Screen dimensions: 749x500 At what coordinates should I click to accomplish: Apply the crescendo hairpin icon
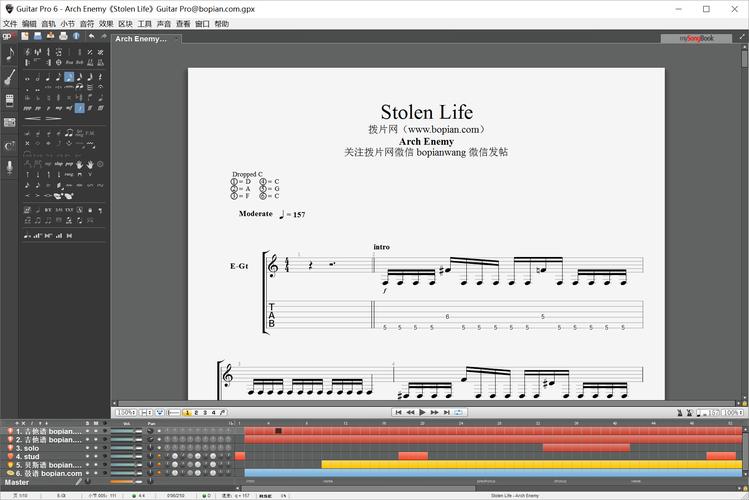pos(32,118)
